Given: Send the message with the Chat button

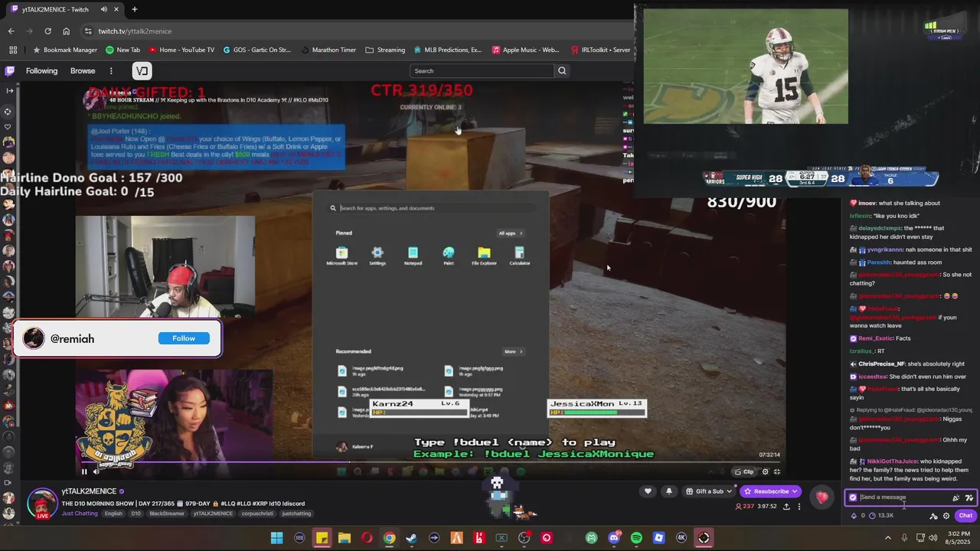Looking at the screenshot, I should 965,516.
